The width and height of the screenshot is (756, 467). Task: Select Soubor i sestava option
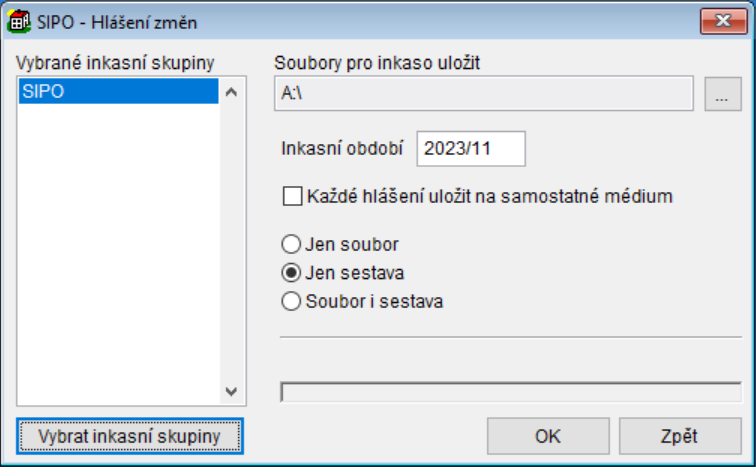(x=292, y=300)
